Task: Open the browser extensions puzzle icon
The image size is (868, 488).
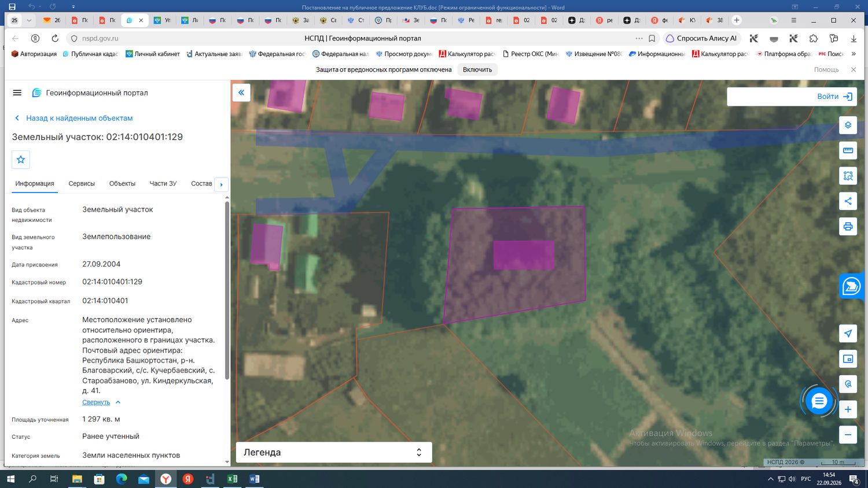Action: pyautogui.click(x=814, y=38)
